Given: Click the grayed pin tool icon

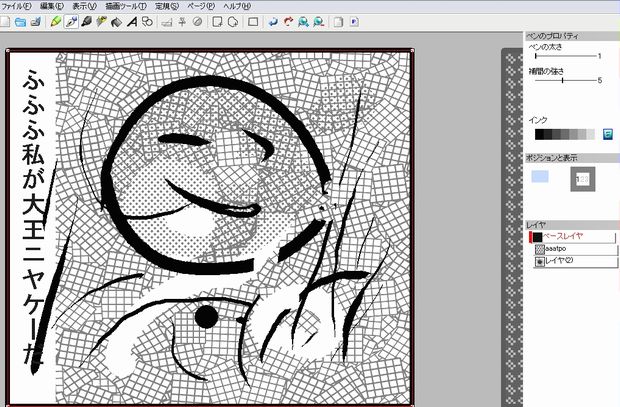Looking at the screenshot, I should click(182, 22).
